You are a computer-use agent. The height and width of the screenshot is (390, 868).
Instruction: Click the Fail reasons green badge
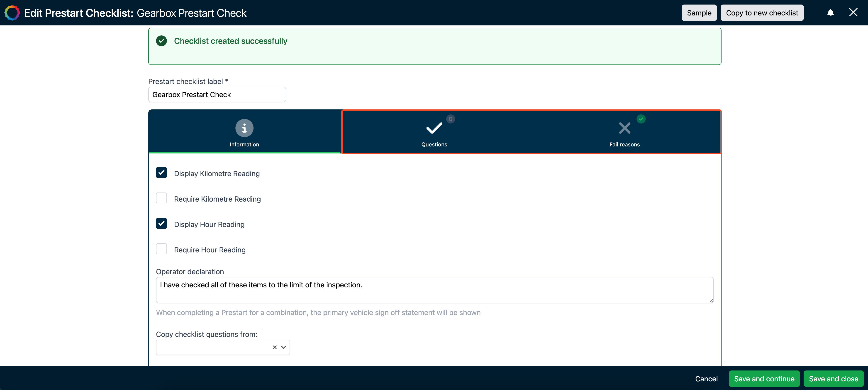pos(641,119)
